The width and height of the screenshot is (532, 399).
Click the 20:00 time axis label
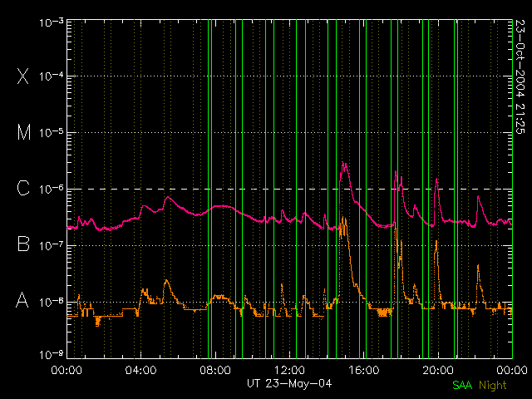coord(438,370)
